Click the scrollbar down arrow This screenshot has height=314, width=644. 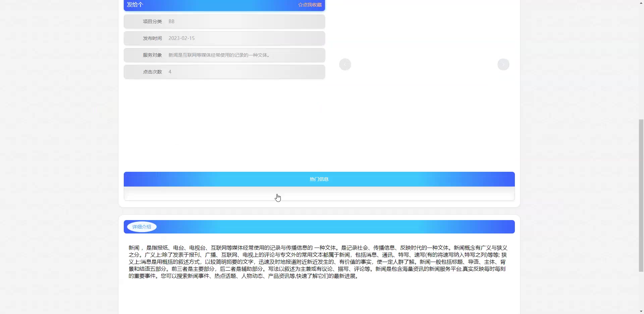click(x=641, y=311)
